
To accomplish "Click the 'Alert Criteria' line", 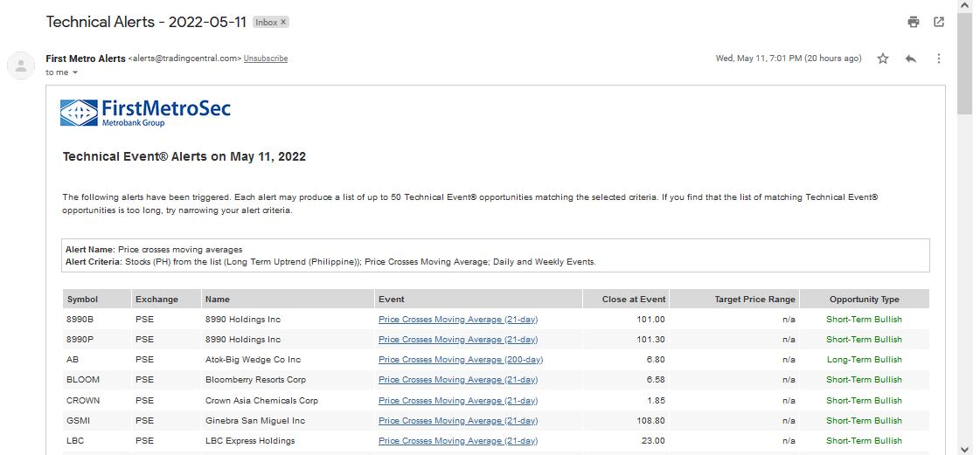I will pyautogui.click(x=330, y=262).
